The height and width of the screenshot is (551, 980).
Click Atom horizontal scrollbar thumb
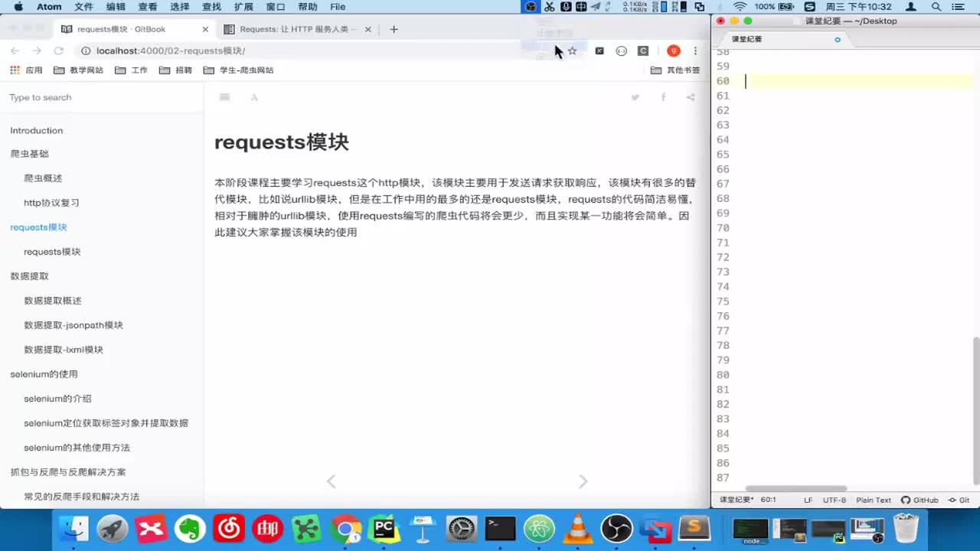click(x=796, y=488)
